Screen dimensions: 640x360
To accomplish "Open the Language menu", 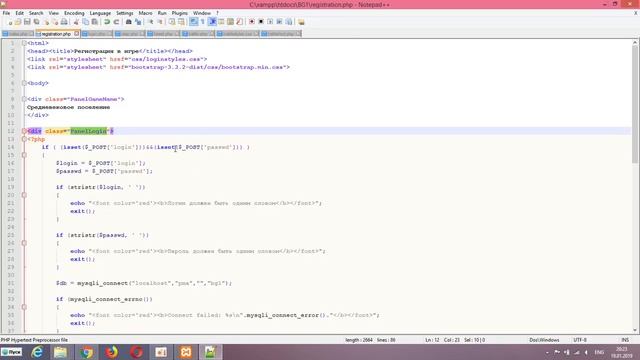I will 100,13.
